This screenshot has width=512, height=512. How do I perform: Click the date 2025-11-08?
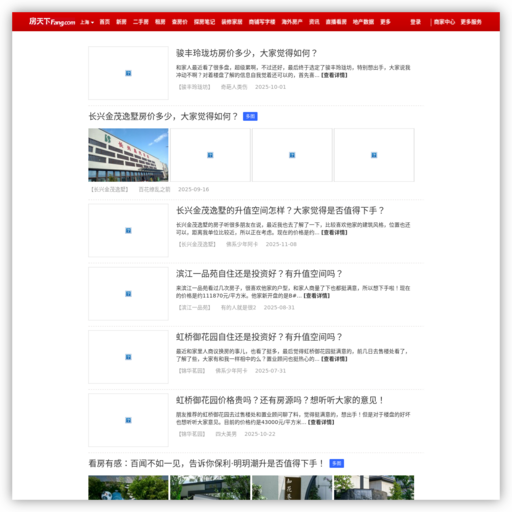pyautogui.click(x=281, y=244)
